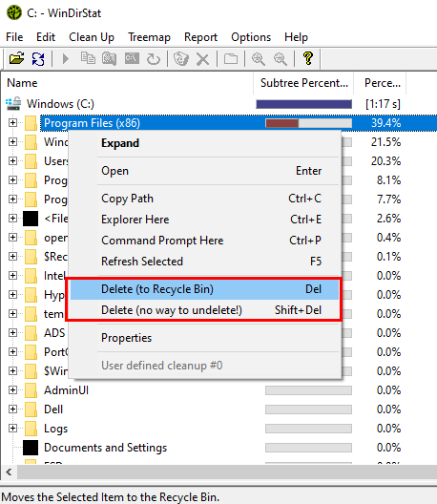
Task: Select Explorer Here from the context menu
Action: pos(205,220)
